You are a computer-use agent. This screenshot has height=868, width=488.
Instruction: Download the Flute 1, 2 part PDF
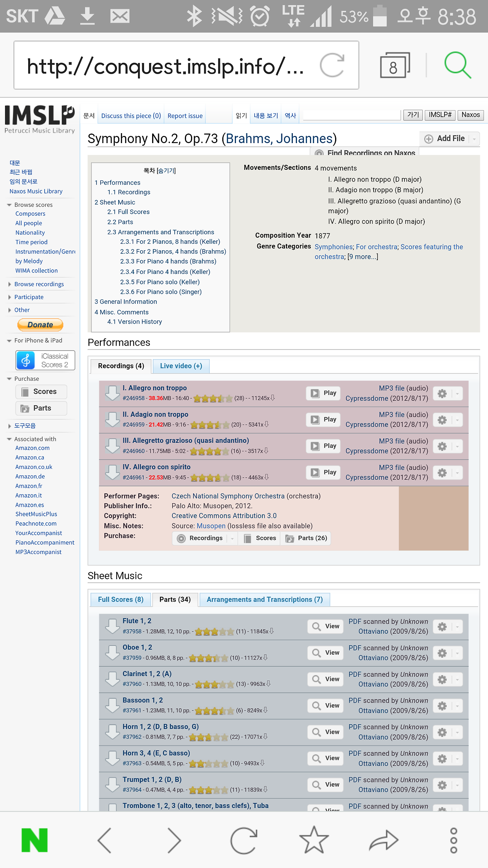point(112,626)
